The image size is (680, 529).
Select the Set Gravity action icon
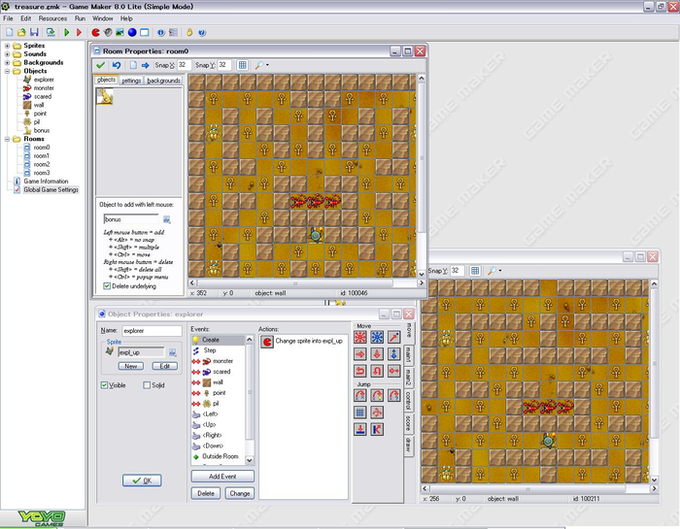click(x=394, y=354)
